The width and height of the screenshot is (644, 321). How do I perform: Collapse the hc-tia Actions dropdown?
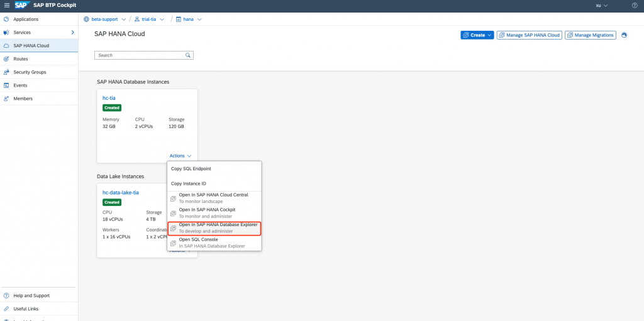coord(180,156)
